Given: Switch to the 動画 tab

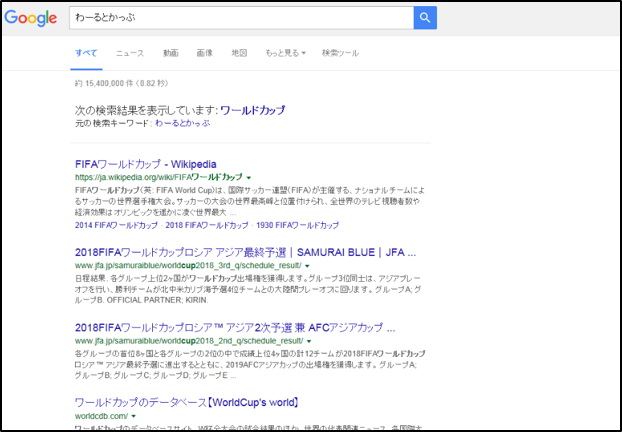Looking at the screenshot, I should click(x=171, y=53).
